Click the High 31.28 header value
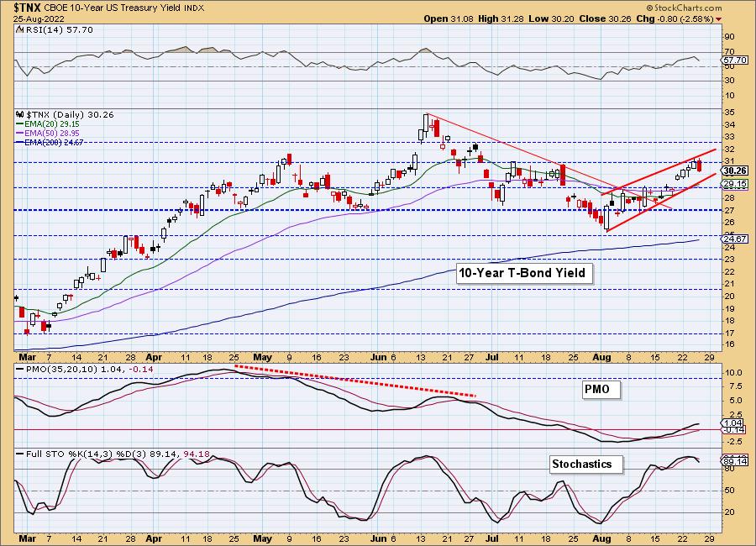Screen dimensions: 756x546 pyautogui.click(x=501, y=18)
